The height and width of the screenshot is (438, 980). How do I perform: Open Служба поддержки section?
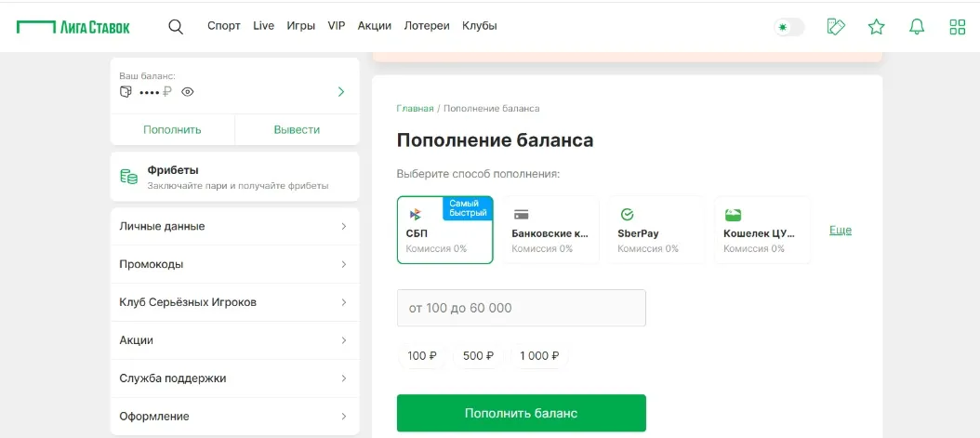(x=234, y=378)
